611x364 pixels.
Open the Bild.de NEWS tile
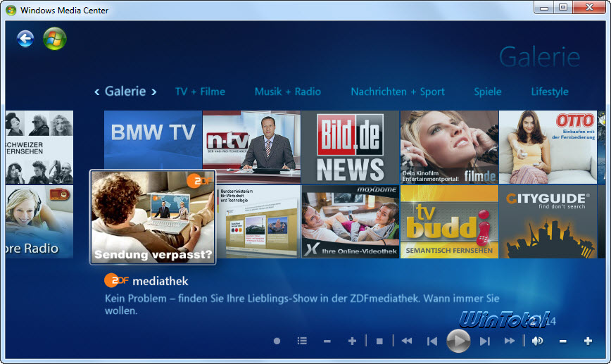click(351, 147)
